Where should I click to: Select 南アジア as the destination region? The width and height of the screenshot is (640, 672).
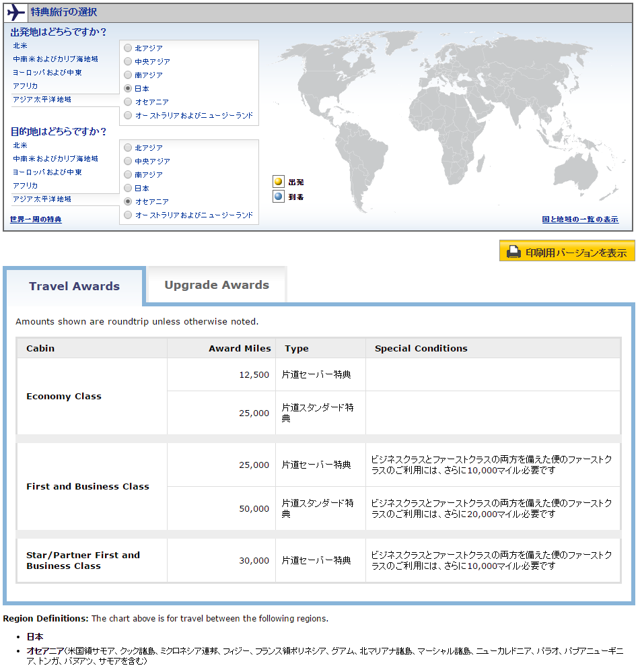128,174
